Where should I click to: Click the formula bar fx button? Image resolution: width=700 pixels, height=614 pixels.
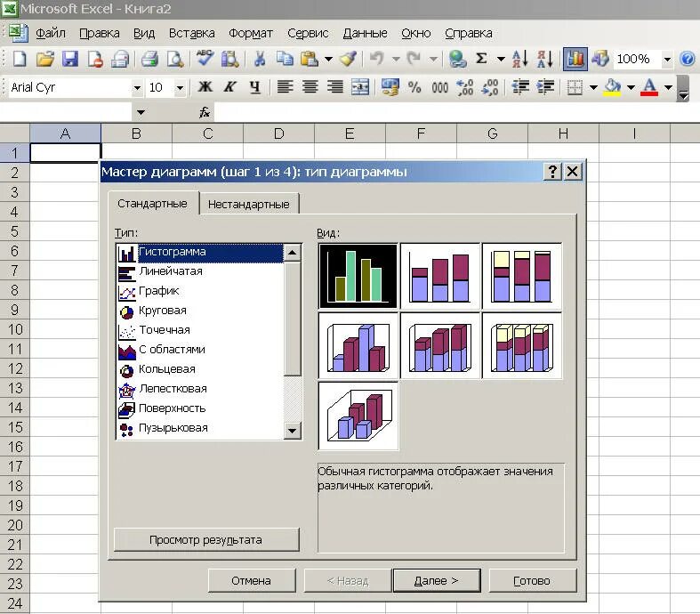tap(205, 112)
